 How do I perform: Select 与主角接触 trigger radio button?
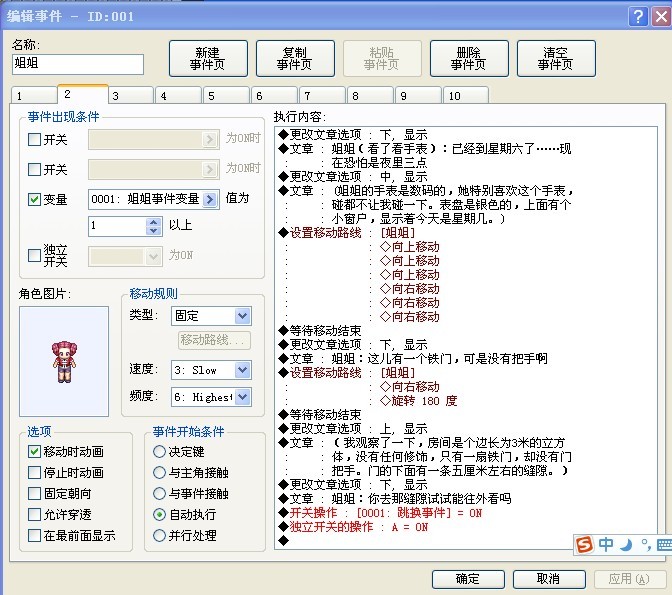[x=159, y=472]
